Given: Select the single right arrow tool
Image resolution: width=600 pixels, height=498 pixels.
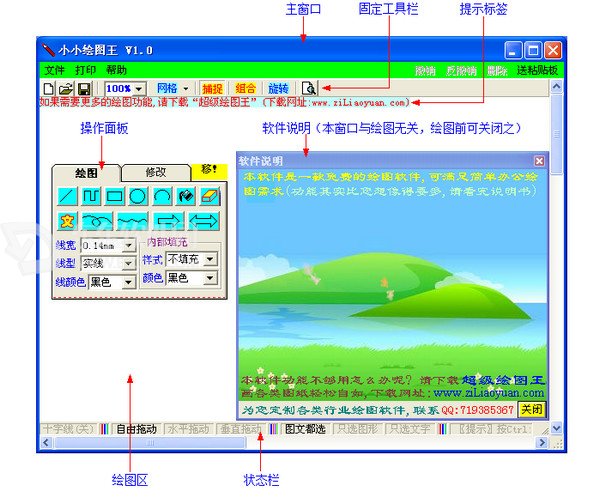Looking at the screenshot, I should (168, 221).
